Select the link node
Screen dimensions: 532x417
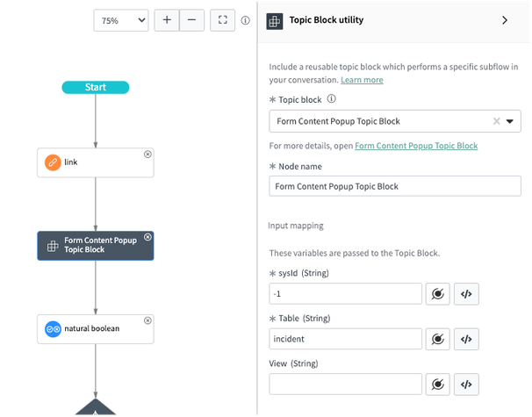96,162
